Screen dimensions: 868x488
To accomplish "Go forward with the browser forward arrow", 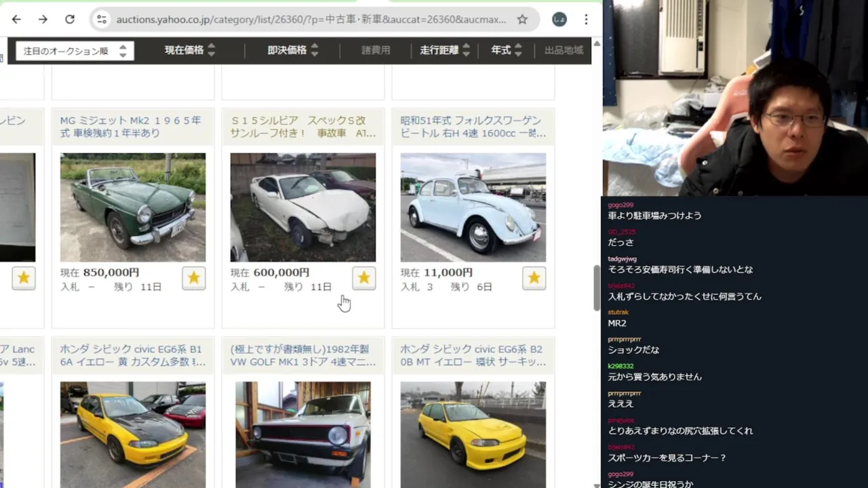I will point(43,20).
